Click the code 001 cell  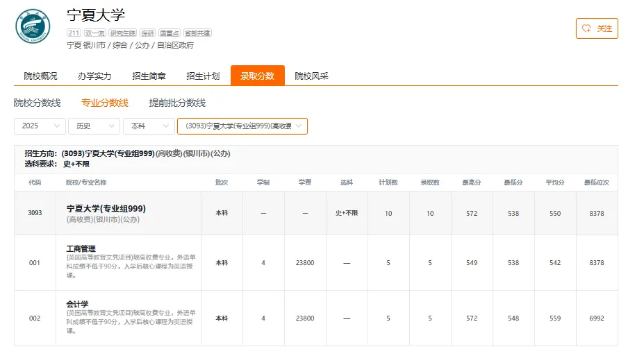point(35,262)
